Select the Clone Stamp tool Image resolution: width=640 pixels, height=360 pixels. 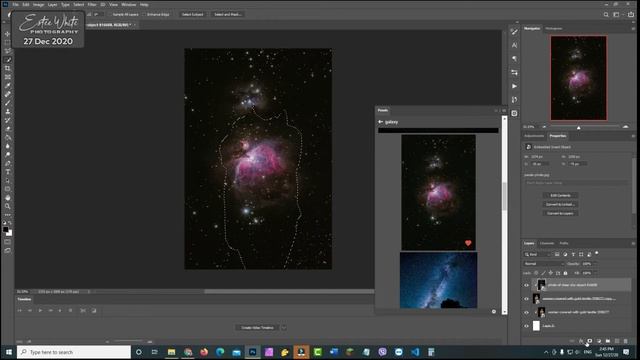(x=7, y=111)
